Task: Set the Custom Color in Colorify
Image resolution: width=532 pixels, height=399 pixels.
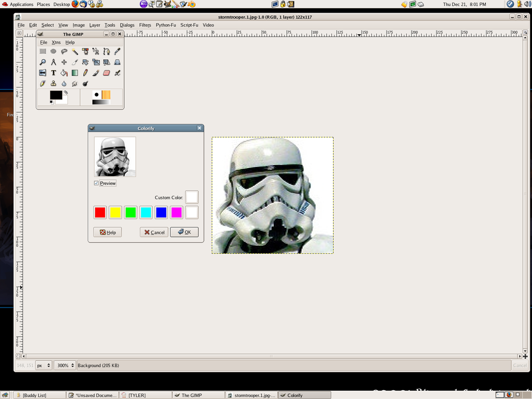Action: coord(191,197)
